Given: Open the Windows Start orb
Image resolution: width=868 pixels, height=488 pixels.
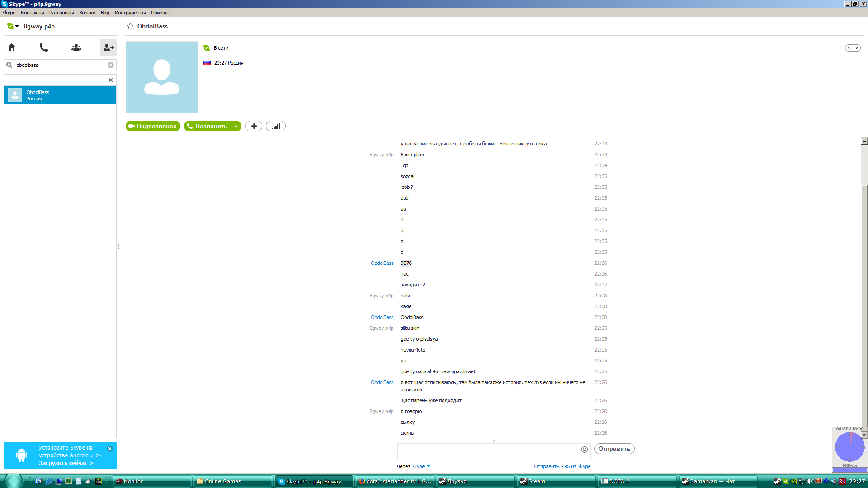Looking at the screenshot, I should click(x=14, y=481).
